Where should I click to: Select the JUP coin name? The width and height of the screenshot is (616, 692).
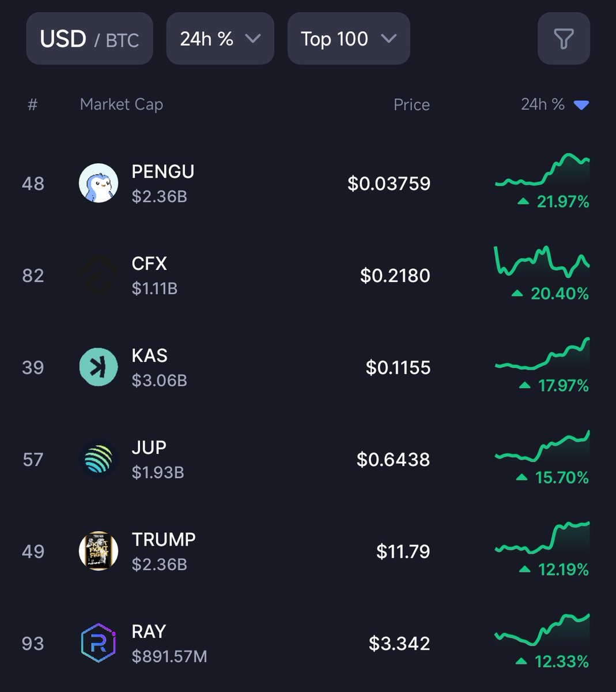click(149, 447)
